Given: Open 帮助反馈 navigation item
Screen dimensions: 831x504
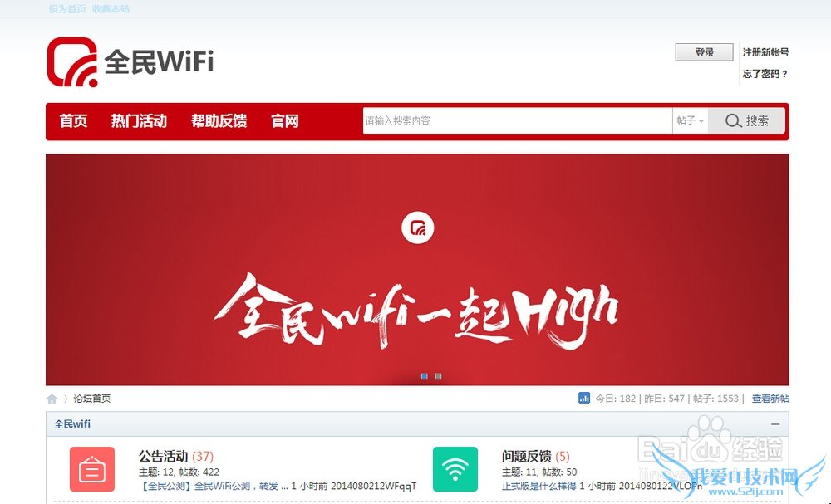Looking at the screenshot, I should pos(219,121).
